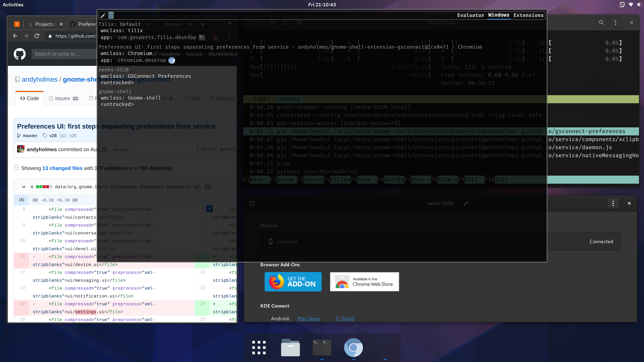Open the 13 changed files link

(63, 168)
